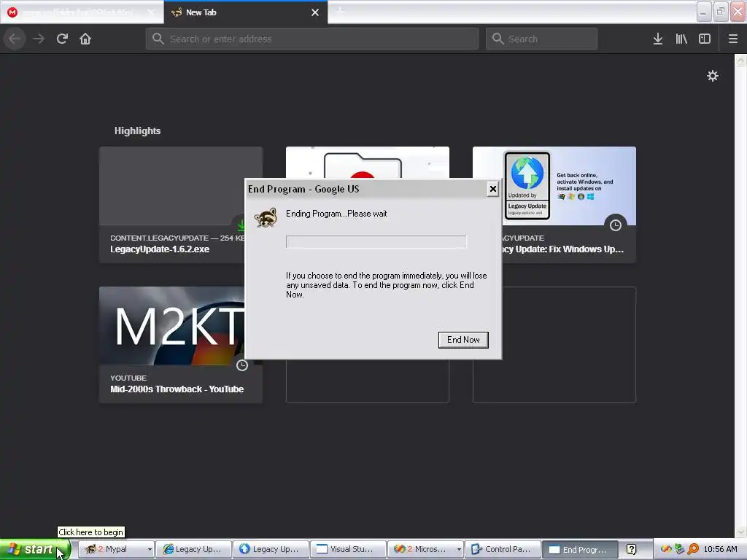Screen dimensions: 747x560
Task: Open New Tab preferences gear icon
Action: (712, 76)
